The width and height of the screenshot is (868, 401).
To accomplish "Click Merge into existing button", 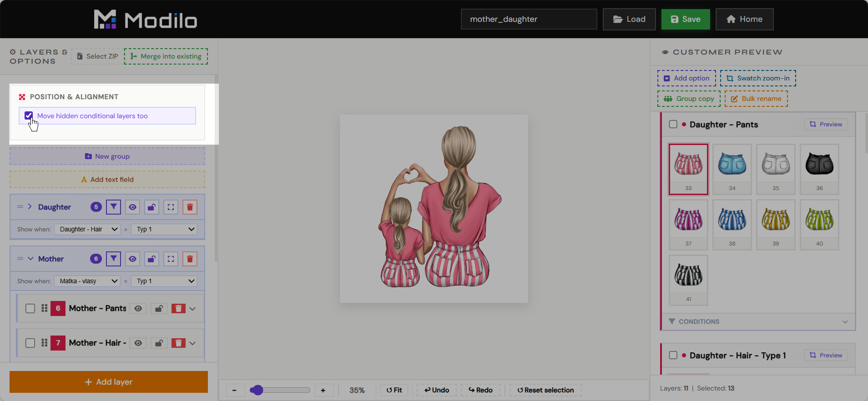I will coord(166,56).
